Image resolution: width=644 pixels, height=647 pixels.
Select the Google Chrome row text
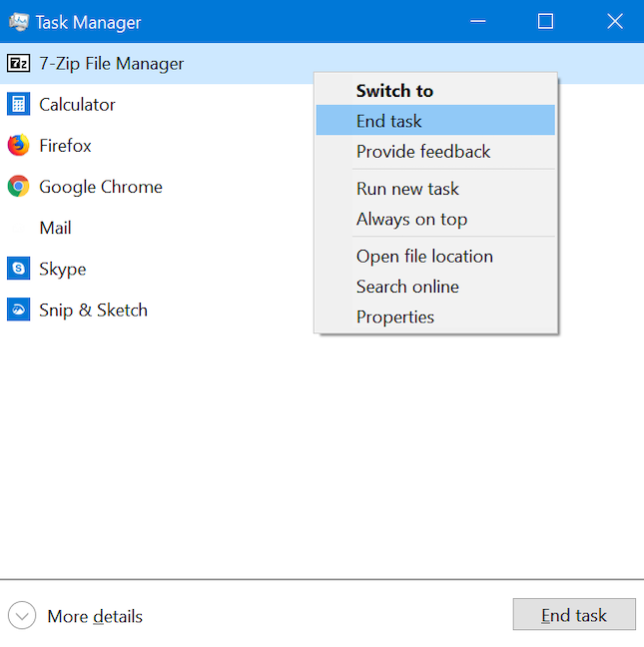pyautogui.click(x=101, y=187)
